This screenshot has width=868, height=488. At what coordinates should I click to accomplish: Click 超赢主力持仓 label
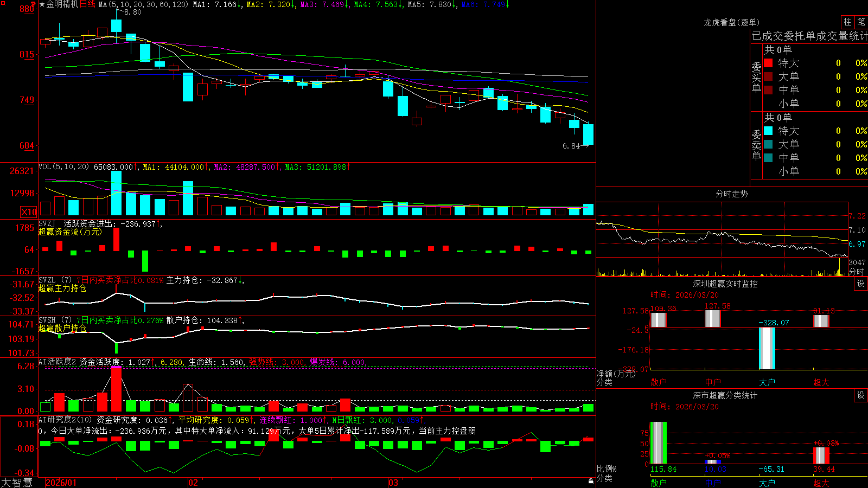click(x=62, y=288)
